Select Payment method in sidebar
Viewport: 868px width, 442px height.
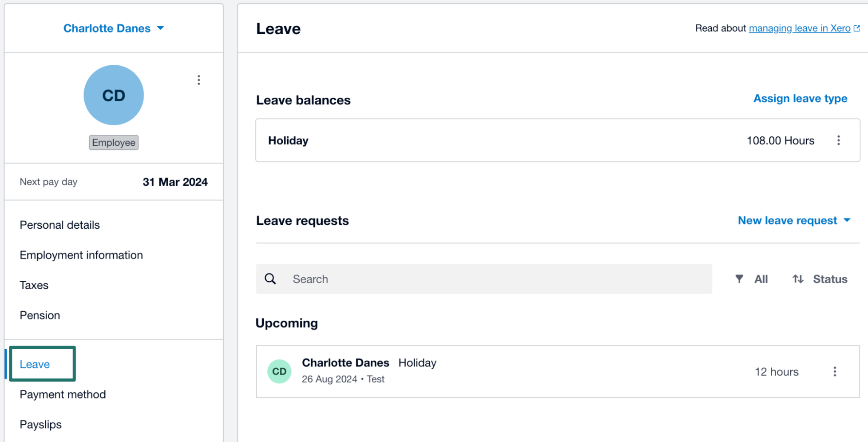tap(63, 394)
